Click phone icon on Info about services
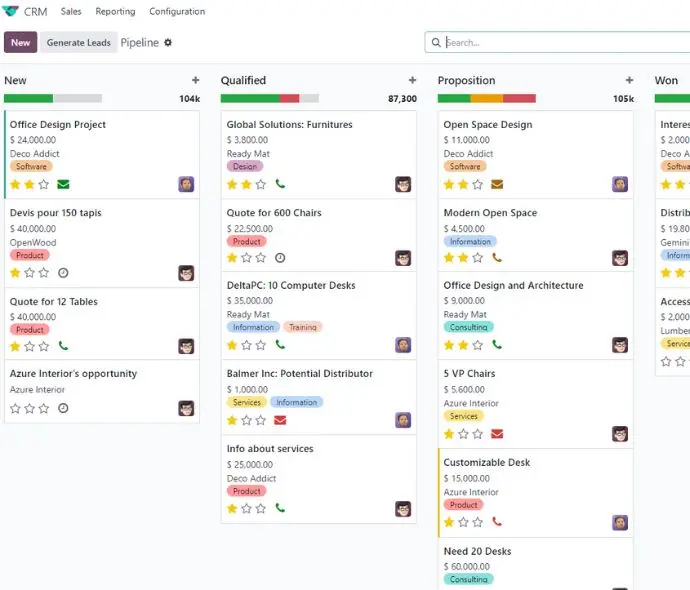 coord(280,509)
